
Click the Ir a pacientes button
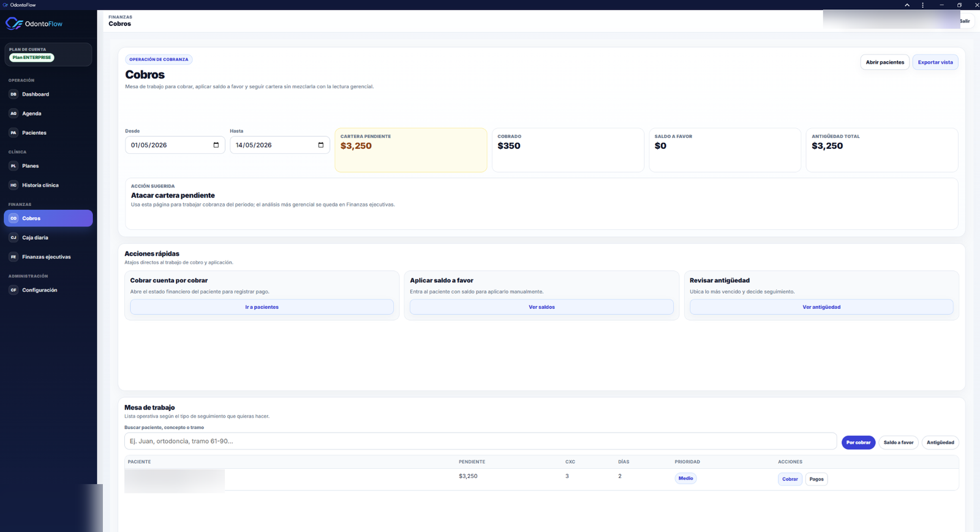pos(262,307)
